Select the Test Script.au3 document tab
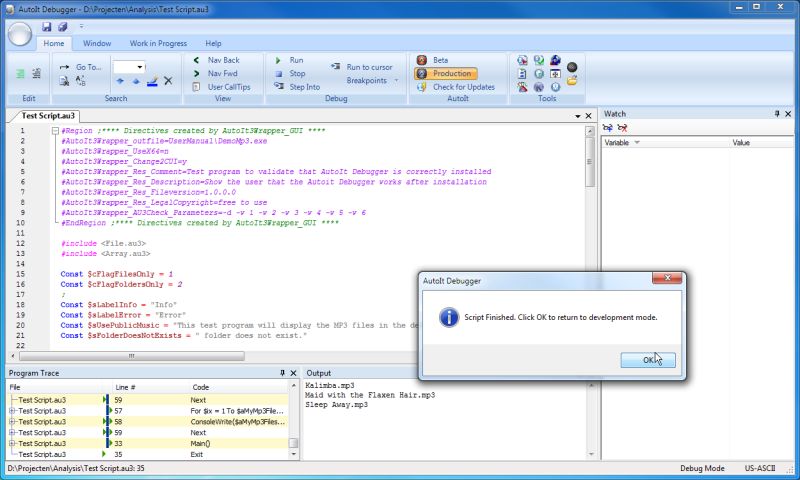This screenshot has width=800, height=480. click(x=47, y=116)
